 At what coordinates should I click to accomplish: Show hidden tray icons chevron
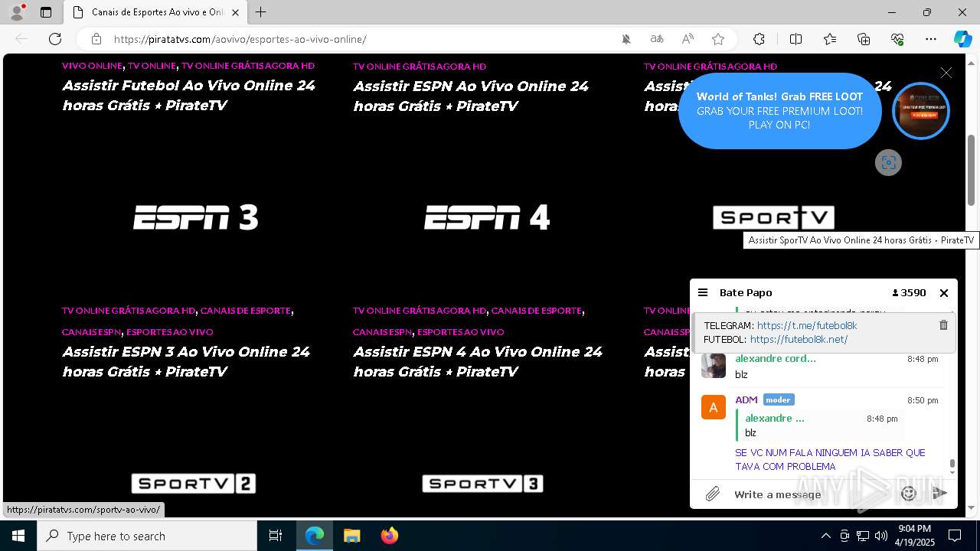(825, 536)
